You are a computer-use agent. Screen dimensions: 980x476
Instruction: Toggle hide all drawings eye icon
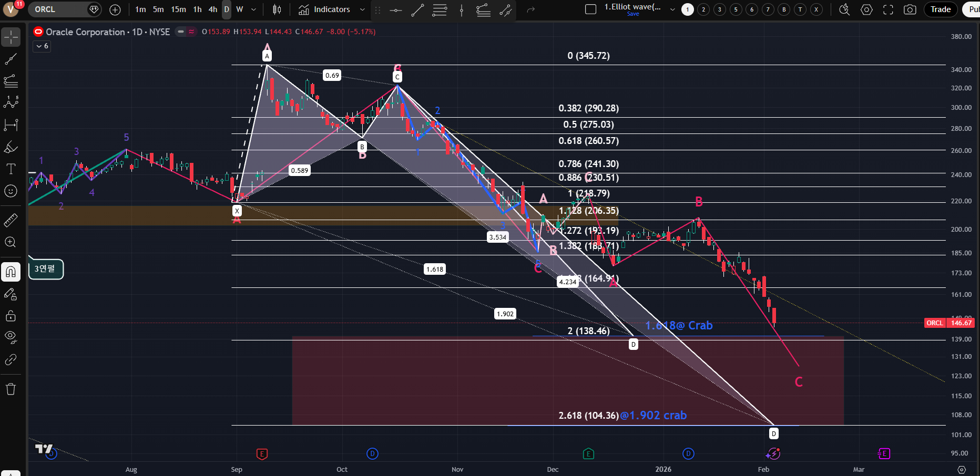pos(11,337)
